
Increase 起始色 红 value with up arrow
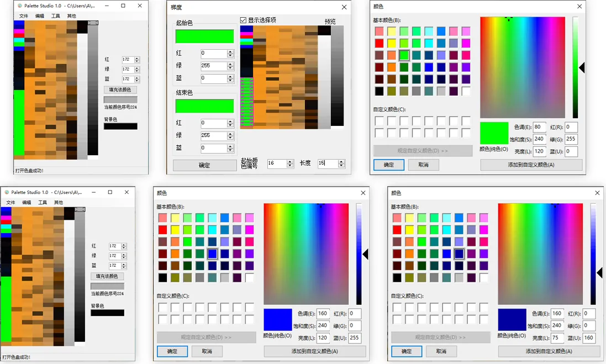(x=230, y=52)
